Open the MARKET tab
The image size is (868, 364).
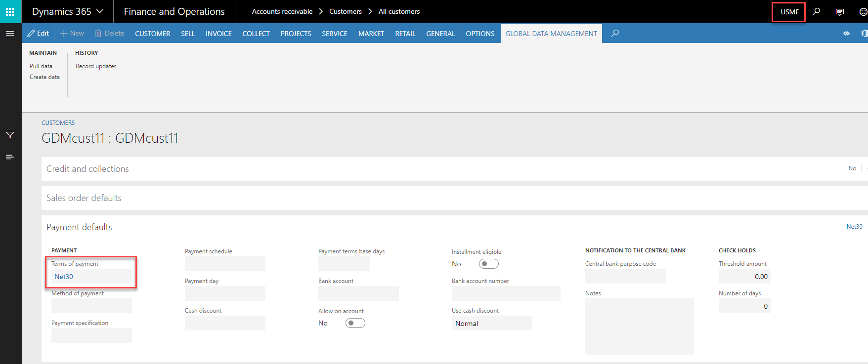(x=371, y=34)
